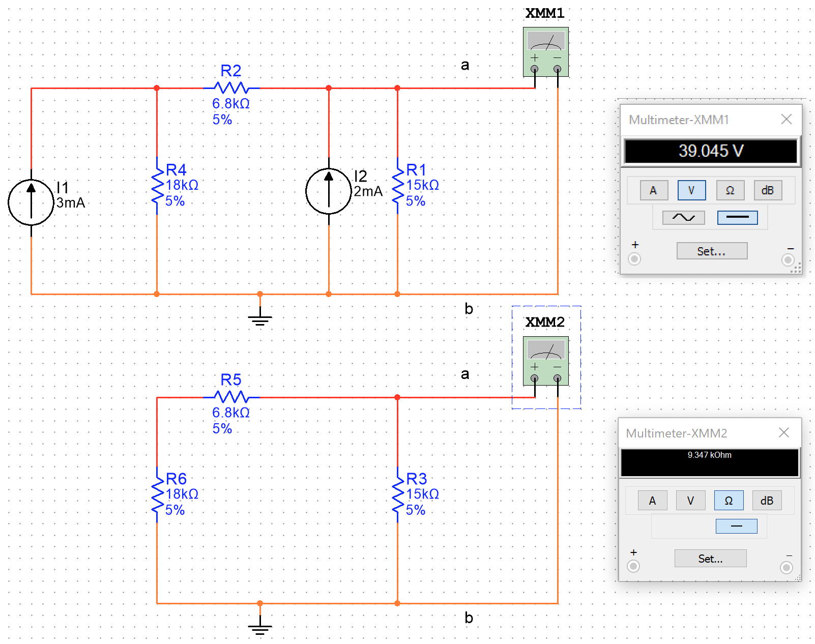The image size is (815, 644).
Task: Select resistor R5 in lower circuit
Action: [x=231, y=397]
